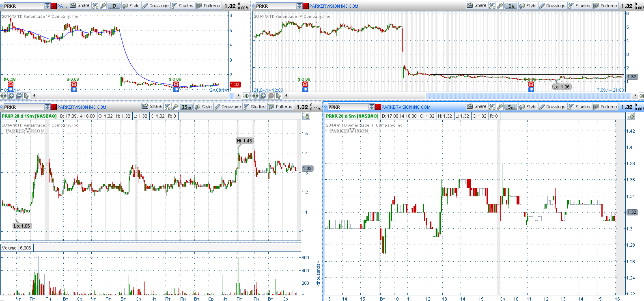This screenshot has height=301, width=644.
Task: Open chart settings wrench in 1h chart
Action: tap(500, 6)
